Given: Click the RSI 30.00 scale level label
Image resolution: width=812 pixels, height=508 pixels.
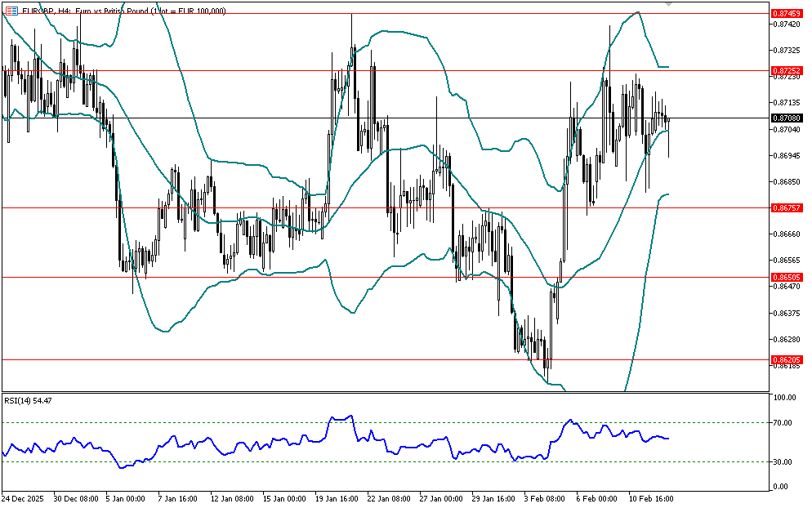Looking at the screenshot, I should 785,462.
